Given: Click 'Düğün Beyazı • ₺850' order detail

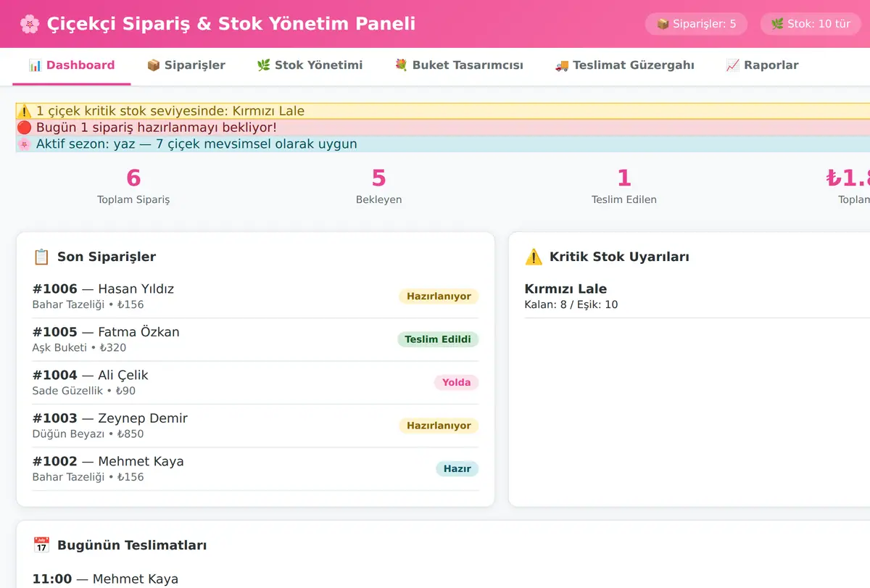Looking at the screenshot, I should click(x=88, y=434).
